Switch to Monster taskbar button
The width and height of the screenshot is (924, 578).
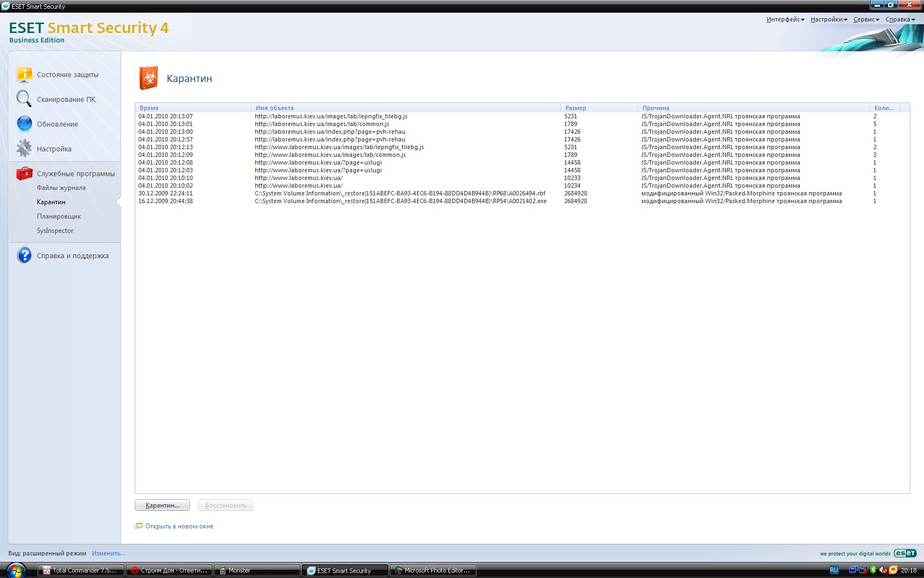(257, 570)
